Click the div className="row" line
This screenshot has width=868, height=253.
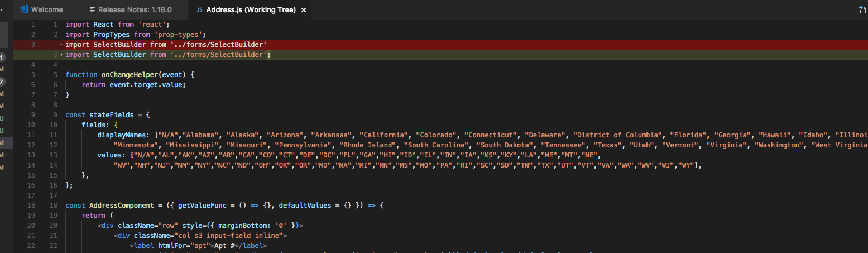click(200, 225)
